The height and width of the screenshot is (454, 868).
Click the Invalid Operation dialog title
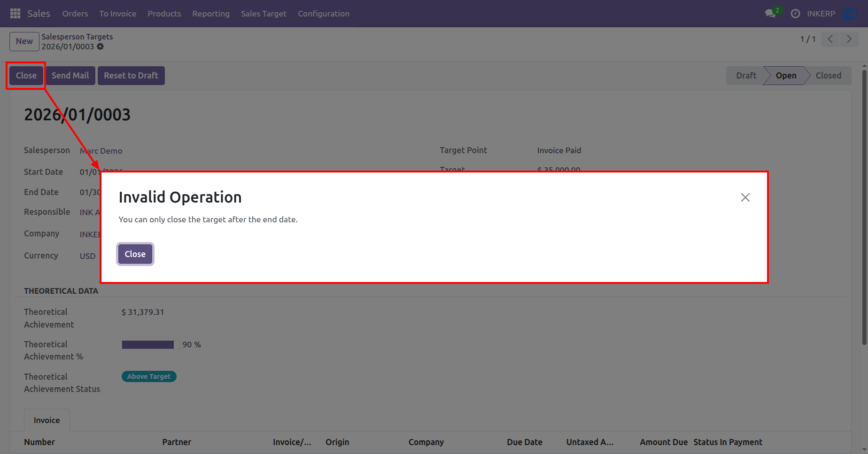(x=180, y=197)
